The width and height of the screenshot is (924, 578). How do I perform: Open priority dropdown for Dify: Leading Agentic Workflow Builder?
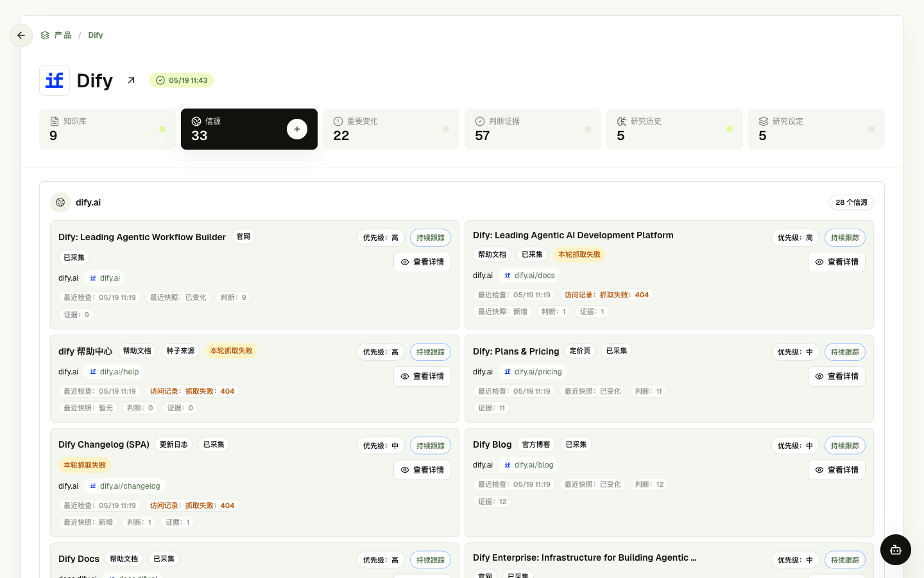(x=381, y=238)
